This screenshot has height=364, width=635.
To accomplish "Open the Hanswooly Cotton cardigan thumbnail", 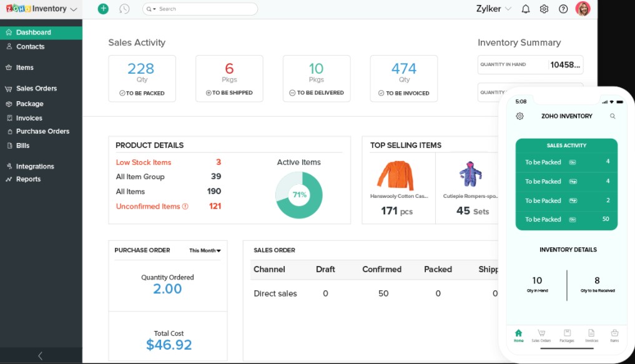I will click(396, 175).
